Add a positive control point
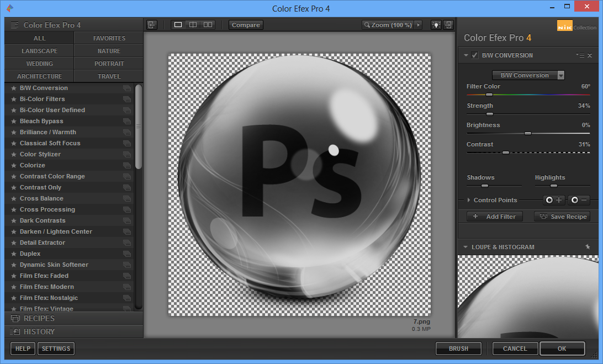Image resolution: width=603 pixels, height=364 pixels. click(554, 200)
